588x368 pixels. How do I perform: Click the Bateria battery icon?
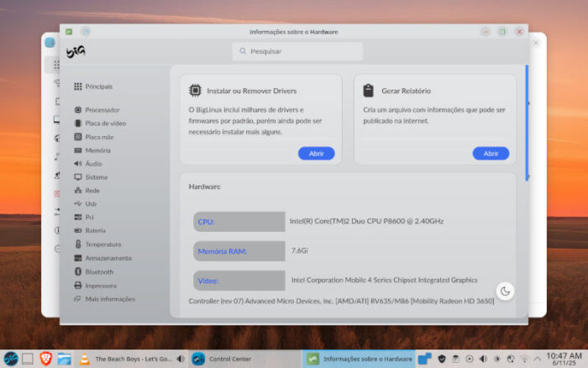pos(77,230)
